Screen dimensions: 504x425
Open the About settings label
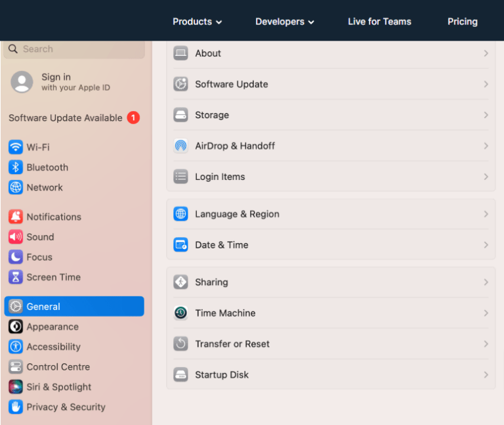(208, 53)
